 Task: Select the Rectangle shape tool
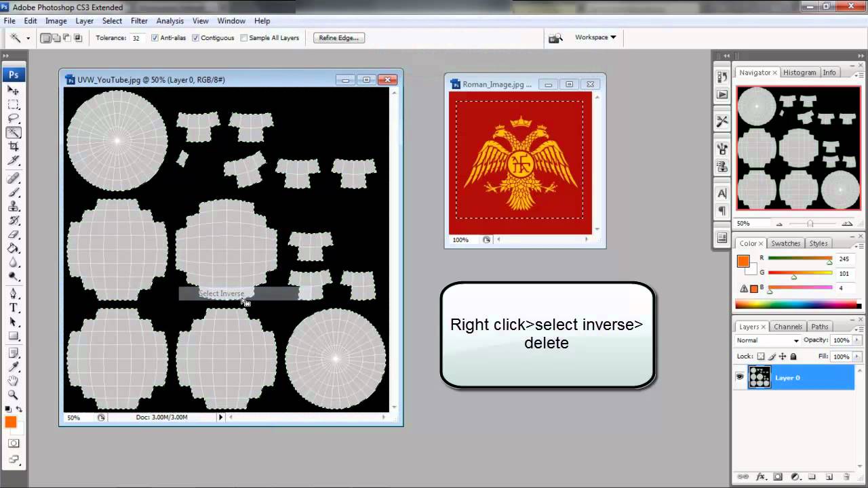coord(14,336)
